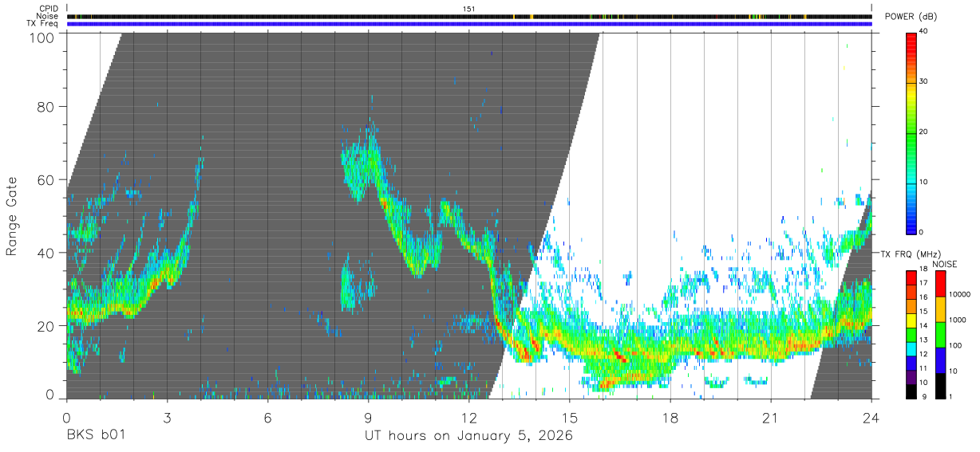This screenshot has width=980, height=452.
Task: Click the blue TX Freq indicator bar
Action: click(x=468, y=24)
